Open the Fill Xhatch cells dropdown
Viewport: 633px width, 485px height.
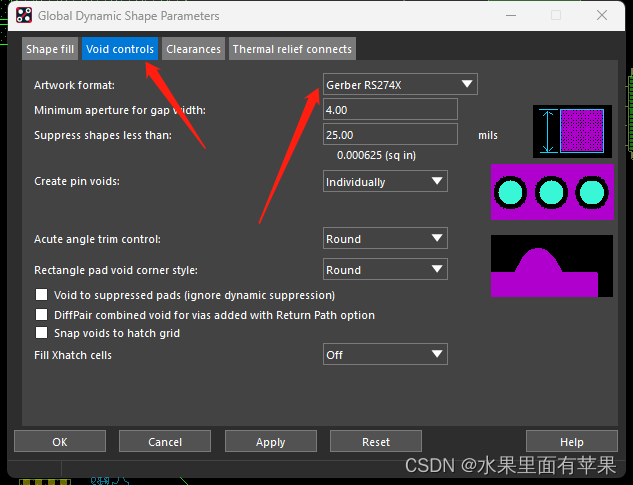(385, 354)
